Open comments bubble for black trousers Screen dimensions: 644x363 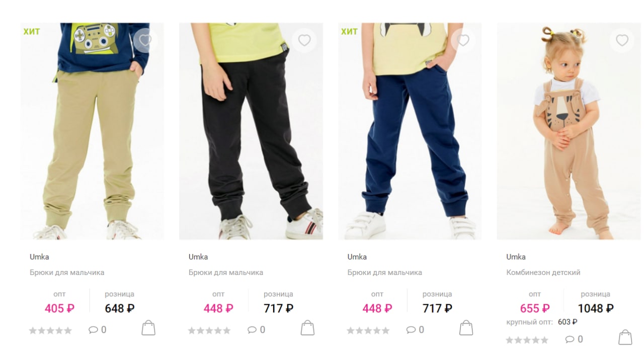click(x=257, y=330)
